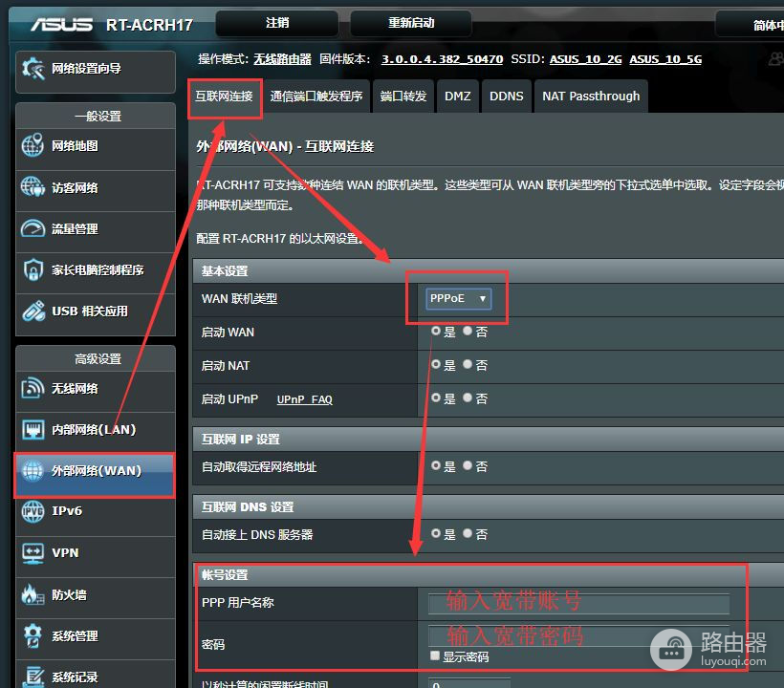
Task: Select 否 for 启动 NAT
Action: point(467,364)
